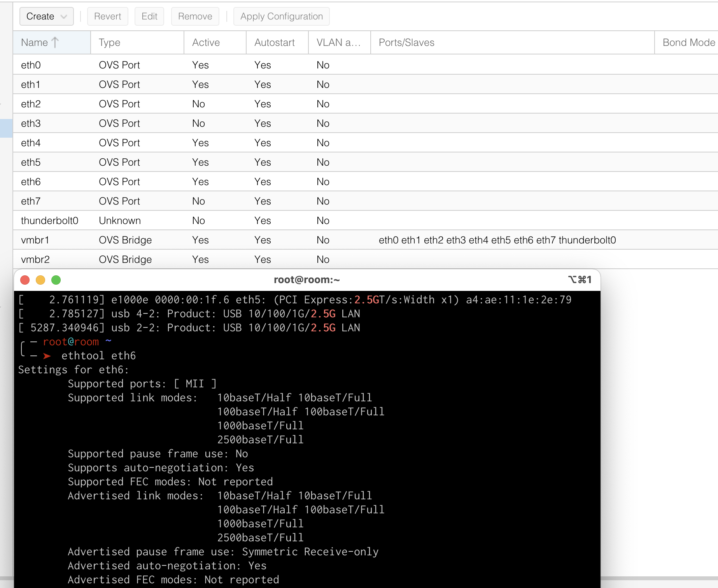Sort by the Active column header
The width and height of the screenshot is (718, 588).
pos(214,42)
